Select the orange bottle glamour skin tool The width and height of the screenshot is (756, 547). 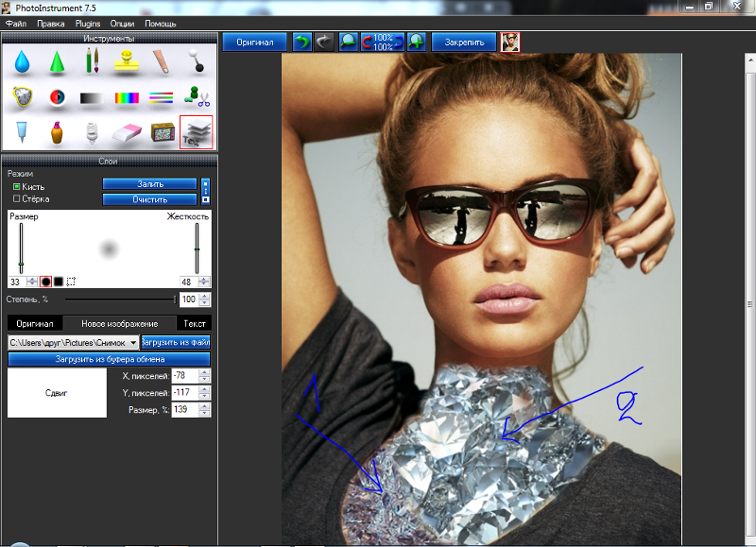pyautogui.click(x=57, y=132)
